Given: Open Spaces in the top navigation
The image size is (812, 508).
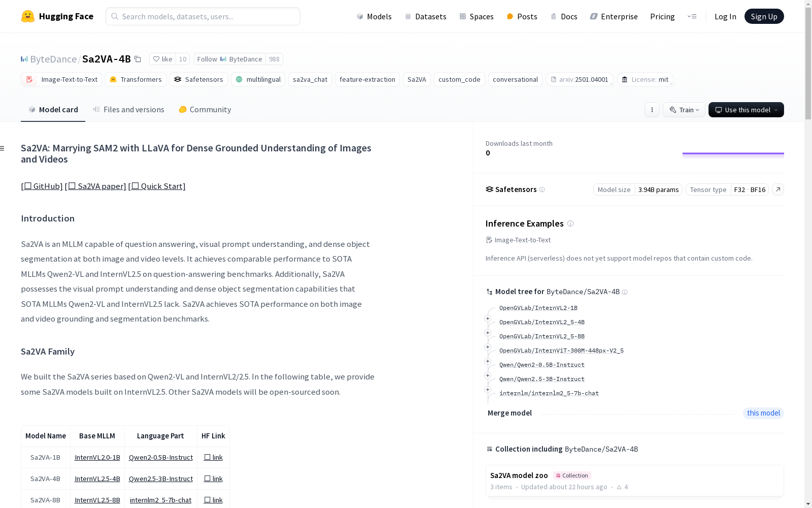Looking at the screenshot, I should click(476, 16).
